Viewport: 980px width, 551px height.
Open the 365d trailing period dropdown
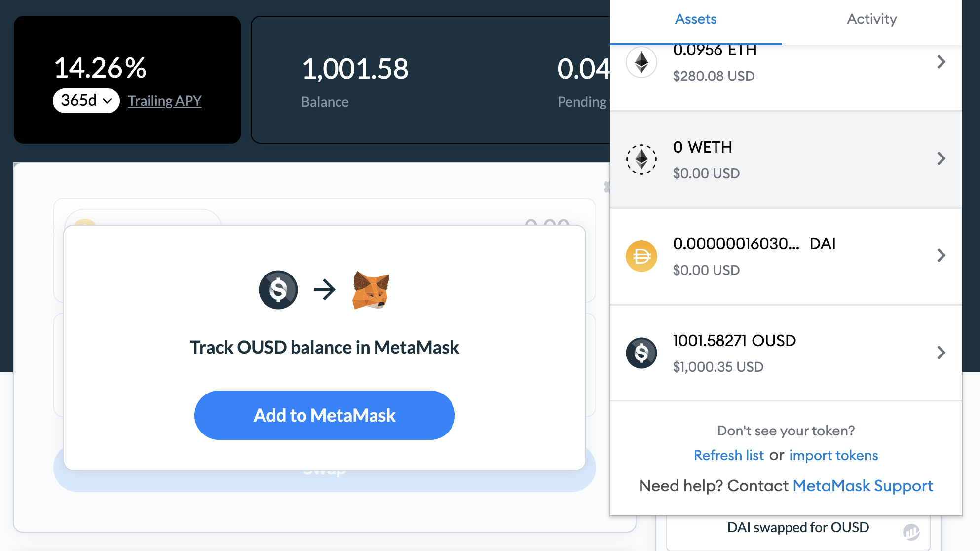tap(86, 100)
